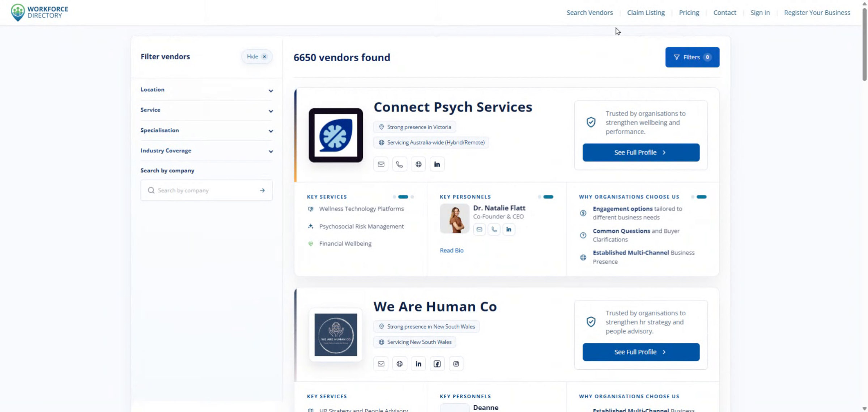Click Key Personnels carousel active indicator
The image size is (868, 412).
548,197
